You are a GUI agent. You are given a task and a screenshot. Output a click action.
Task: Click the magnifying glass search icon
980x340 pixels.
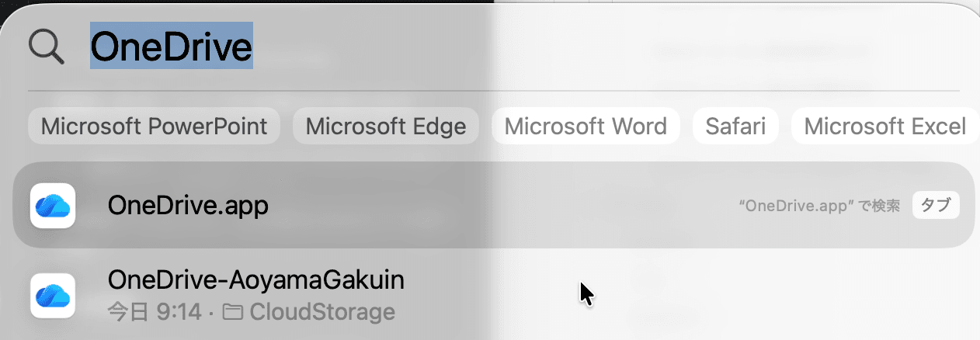45,47
